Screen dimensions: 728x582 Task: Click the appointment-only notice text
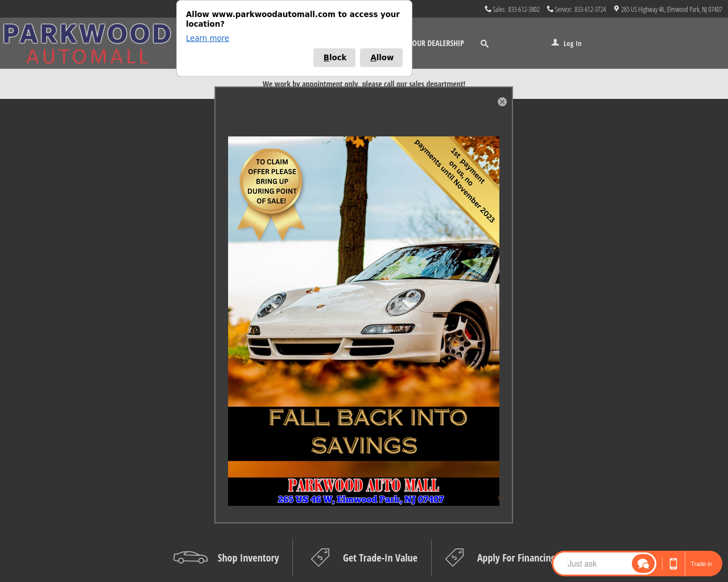(x=364, y=84)
